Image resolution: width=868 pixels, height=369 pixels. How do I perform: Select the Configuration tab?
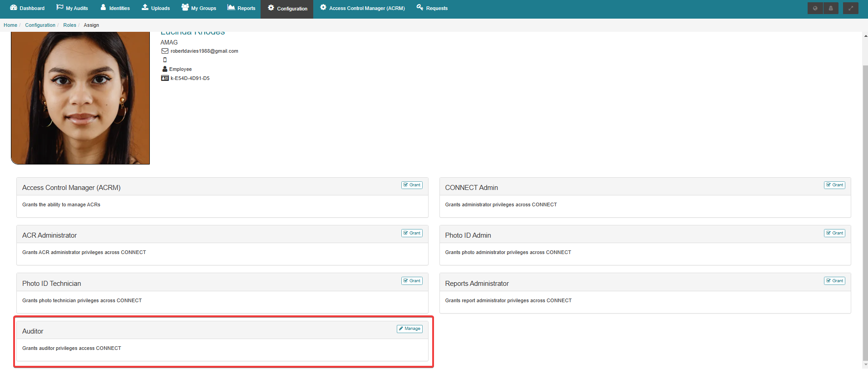(x=287, y=9)
